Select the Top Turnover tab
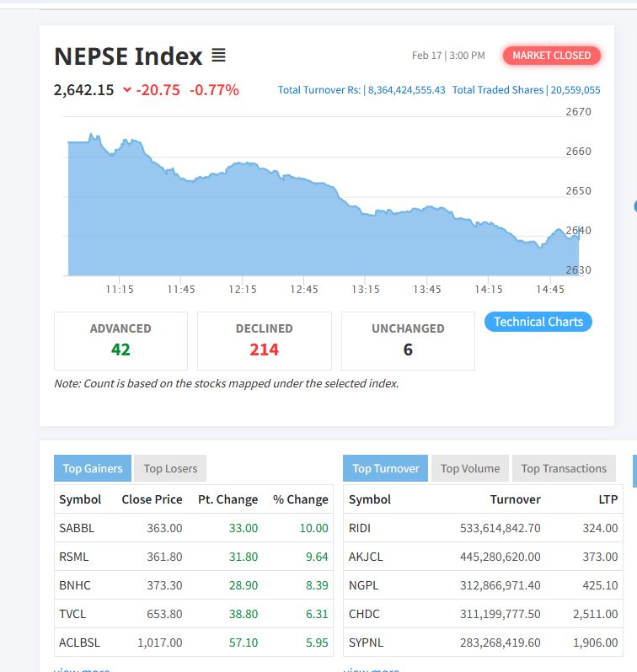This screenshot has height=672, width=637. click(384, 468)
